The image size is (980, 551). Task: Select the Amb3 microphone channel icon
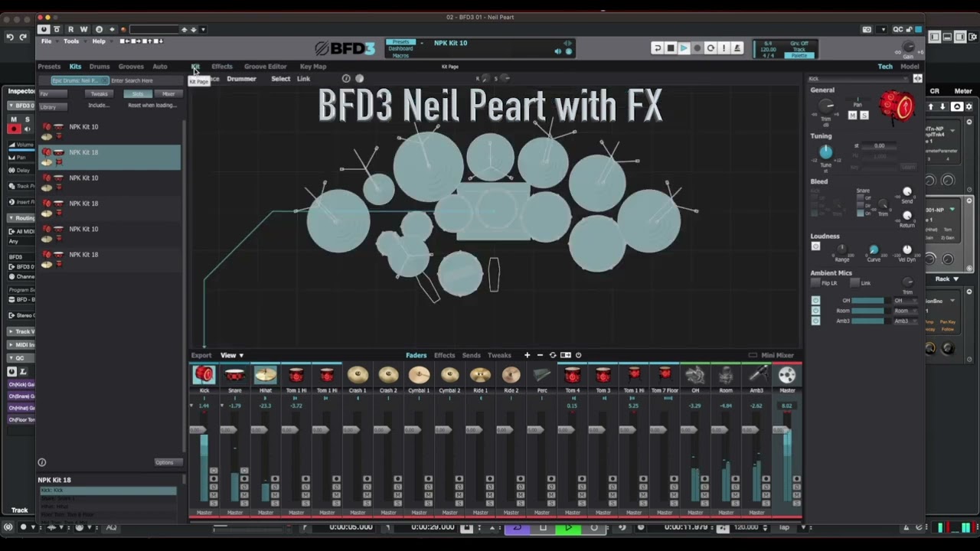756,375
